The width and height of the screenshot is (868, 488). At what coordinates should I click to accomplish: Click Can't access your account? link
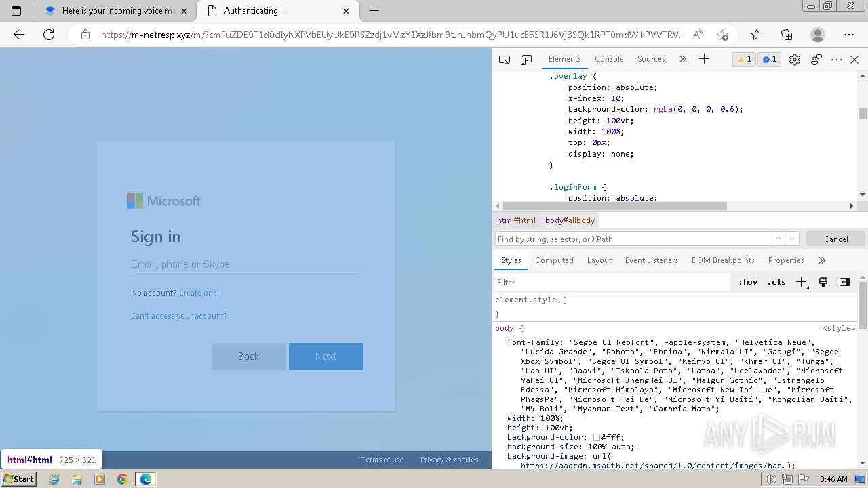(179, 316)
